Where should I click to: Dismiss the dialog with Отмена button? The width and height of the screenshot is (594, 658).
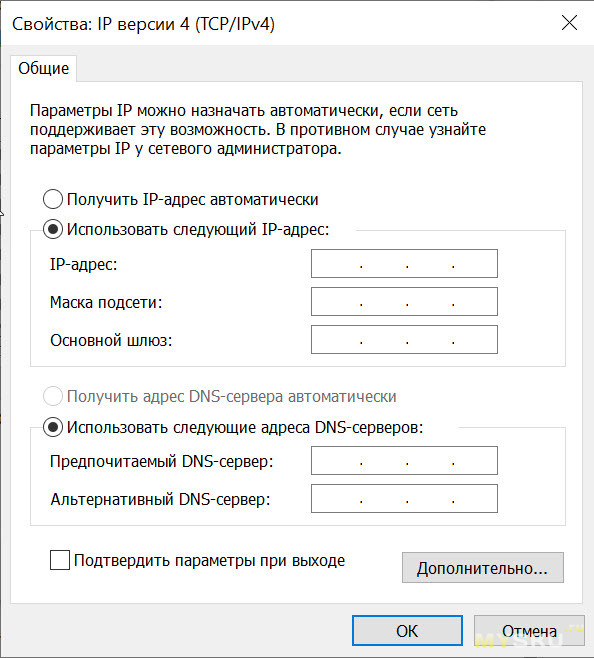click(x=529, y=631)
